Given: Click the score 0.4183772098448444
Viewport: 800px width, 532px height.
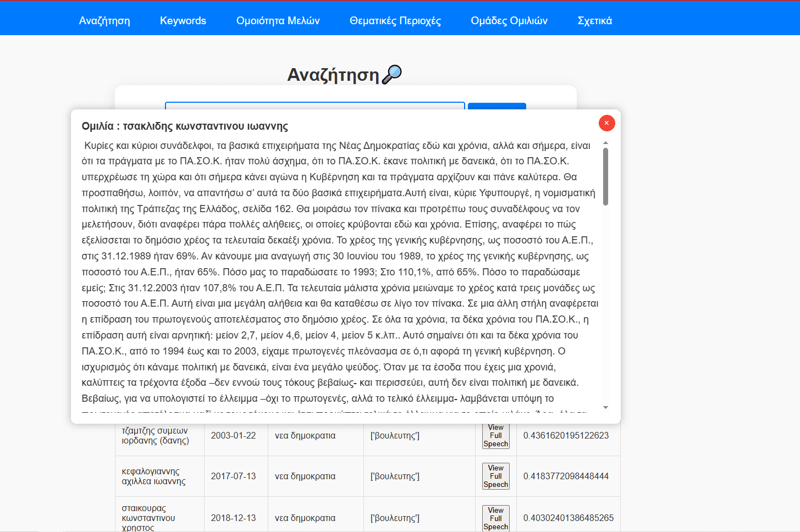Looking at the screenshot, I should coord(566,476).
